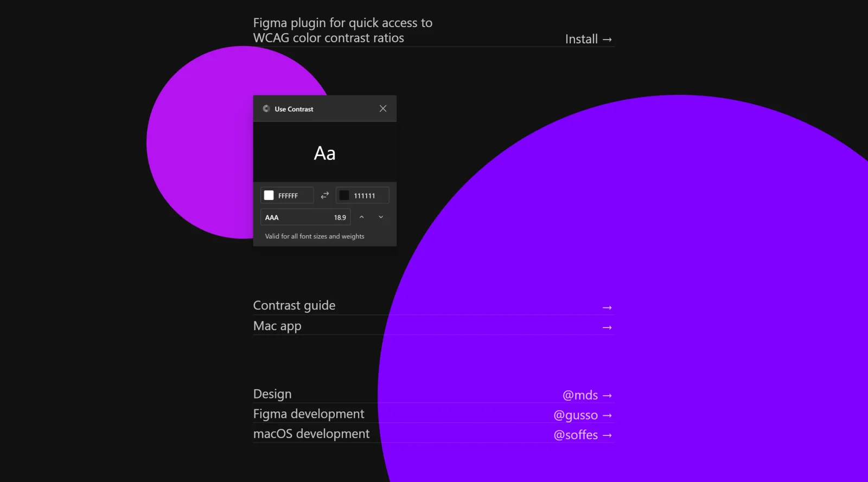Click the 'Figma development' label

(x=309, y=414)
